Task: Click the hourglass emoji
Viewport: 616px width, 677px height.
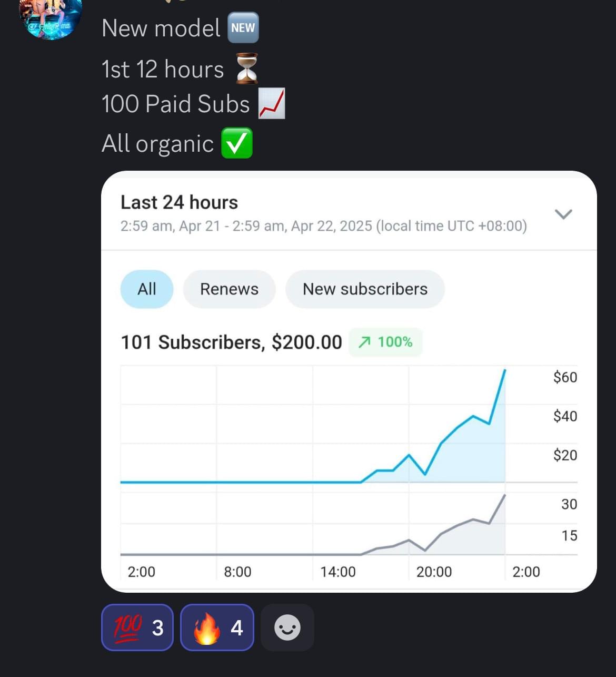Action: [x=246, y=69]
